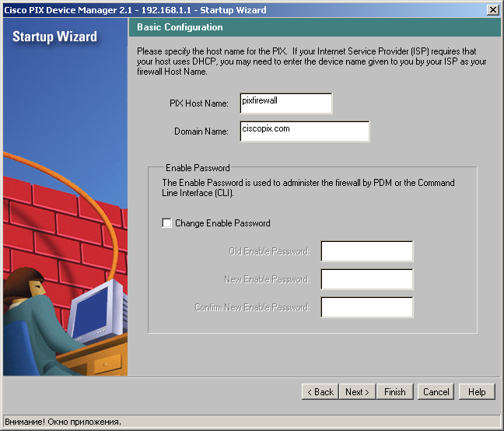Screen dimensions: 504x431
Task: Advance the wizard with Next
Action: [x=357, y=392]
